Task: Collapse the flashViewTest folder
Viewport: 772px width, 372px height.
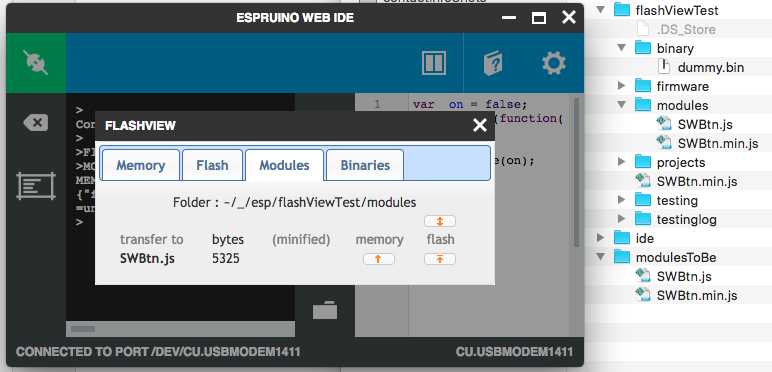Action: 600,10
